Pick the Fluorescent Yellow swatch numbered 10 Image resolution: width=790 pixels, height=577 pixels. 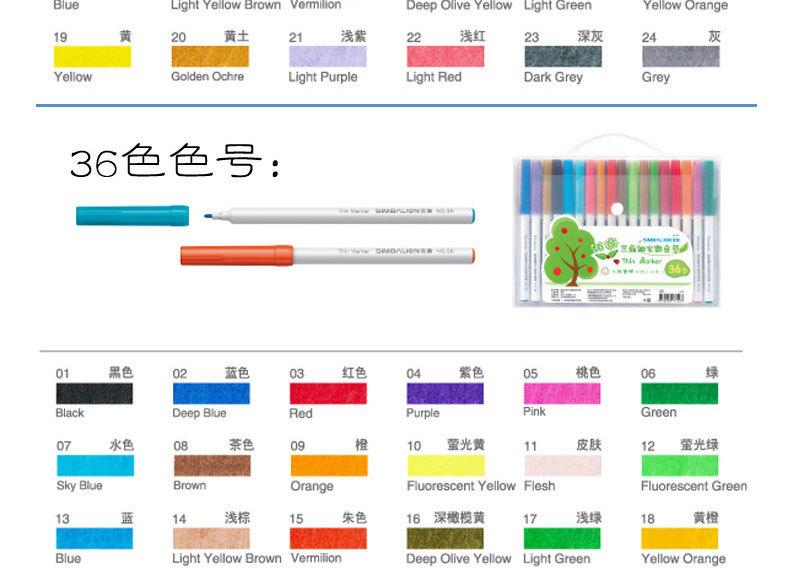[445, 466]
